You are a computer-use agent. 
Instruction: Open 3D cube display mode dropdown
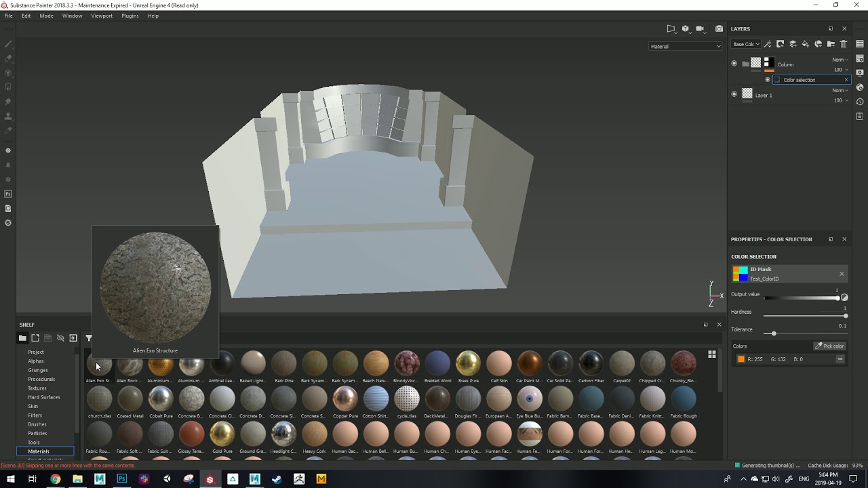click(686, 29)
